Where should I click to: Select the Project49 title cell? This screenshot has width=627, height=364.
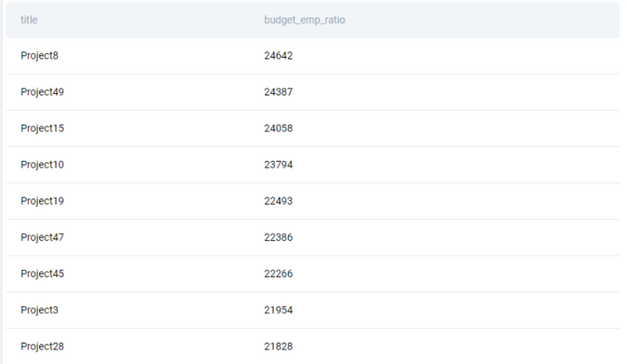point(42,92)
